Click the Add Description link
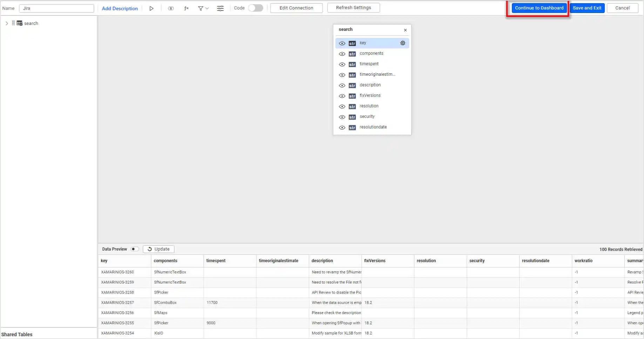This screenshot has height=339, width=644. coord(120,8)
